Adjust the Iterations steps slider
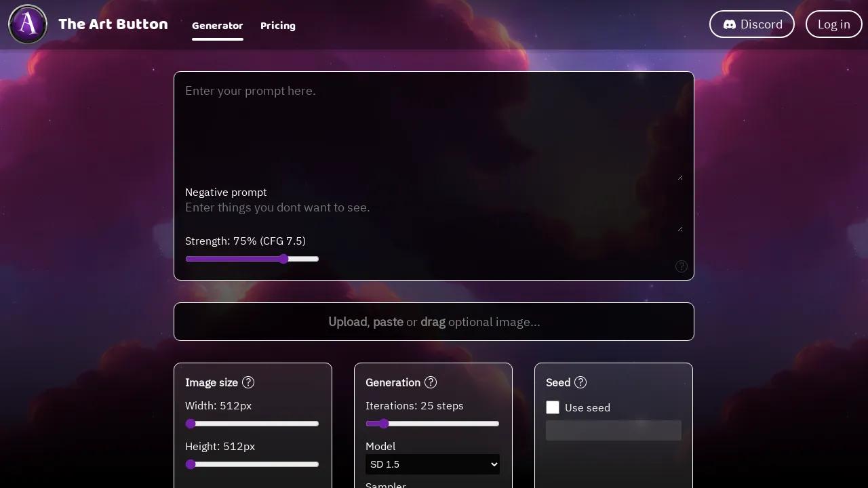This screenshot has height=488, width=868. pos(433,424)
